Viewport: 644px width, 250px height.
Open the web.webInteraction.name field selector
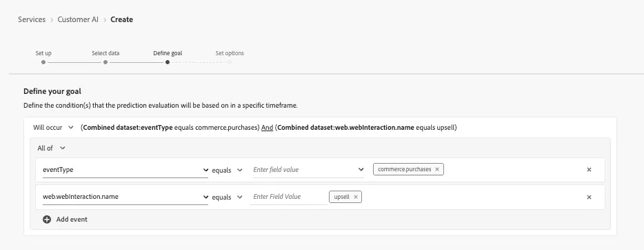pyautogui.click(x=125, y=197)
